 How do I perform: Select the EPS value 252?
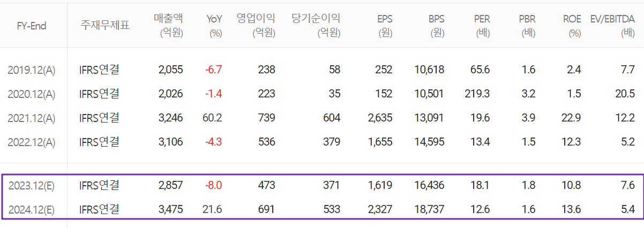click(384, 70)
